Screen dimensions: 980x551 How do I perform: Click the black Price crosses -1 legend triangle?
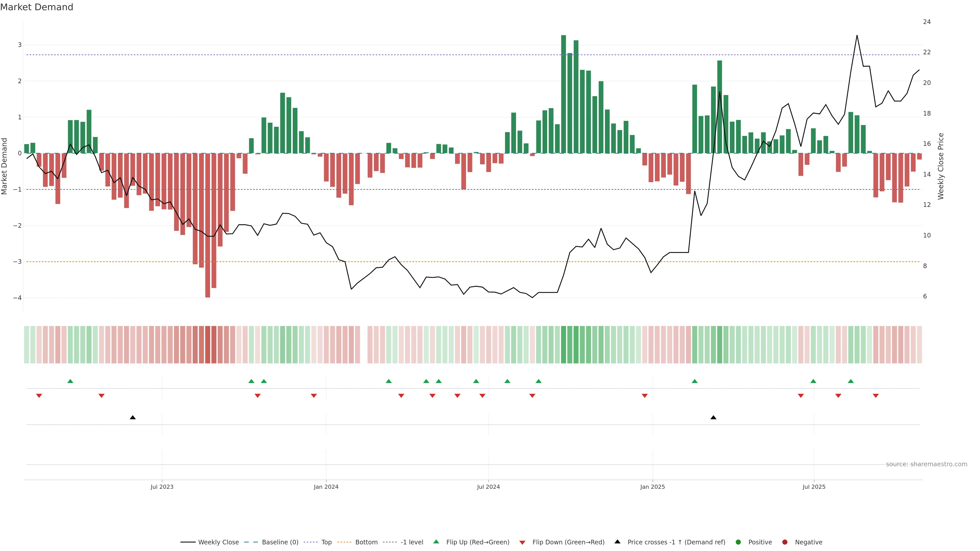tap(617, 542)
